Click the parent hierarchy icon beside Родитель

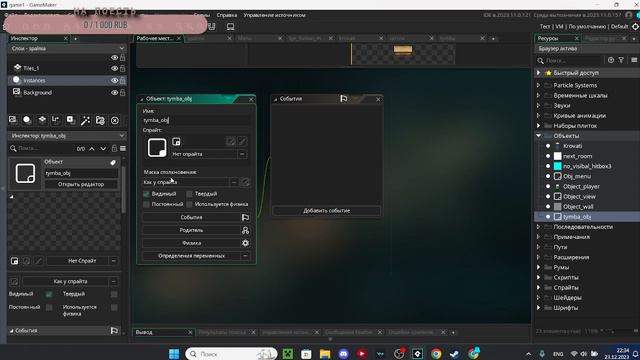pyautogui.click(x=245, y=230)
